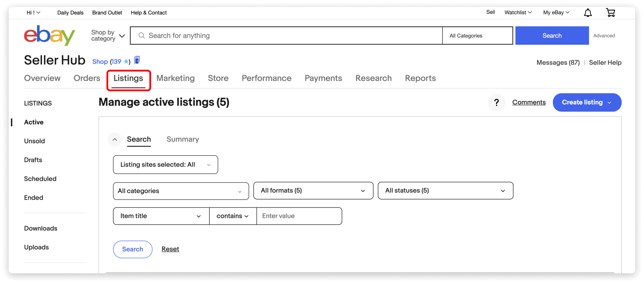
Task: Open the Seller Help link
Action: click(x=605, y=63)
